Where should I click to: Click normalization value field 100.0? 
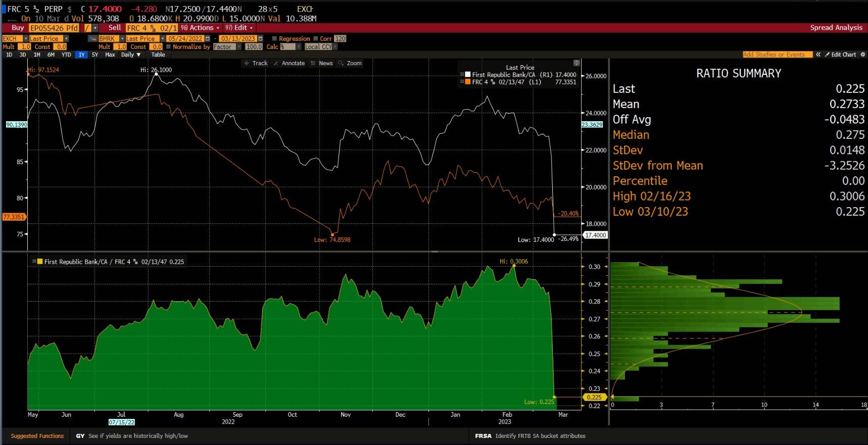tap(254, 46)
